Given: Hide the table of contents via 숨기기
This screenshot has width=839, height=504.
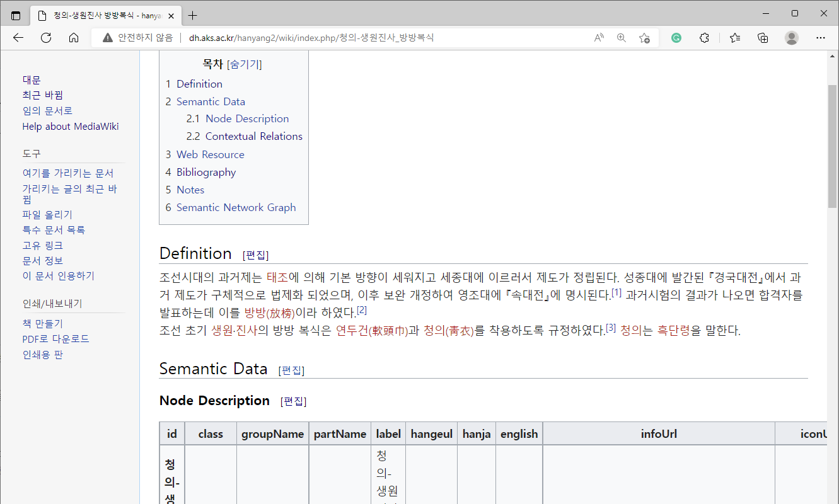Looking at the screenshot, I should pos(244,64).
